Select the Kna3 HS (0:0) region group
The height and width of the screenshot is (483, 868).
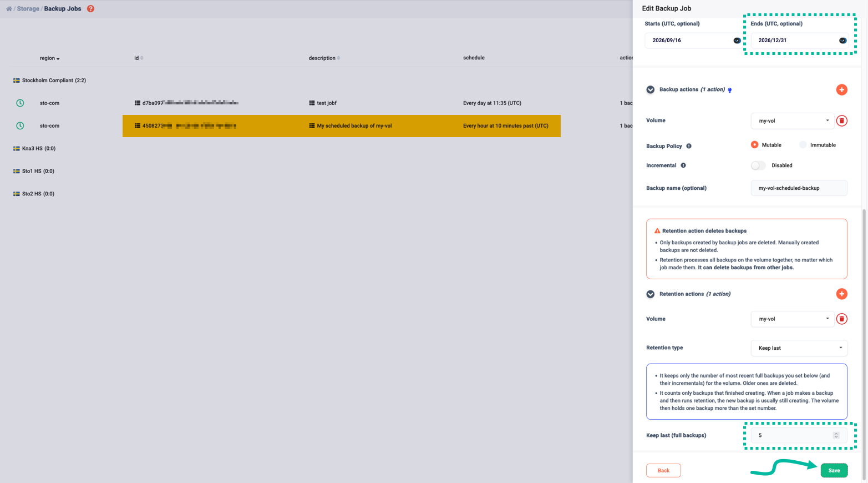(x=34, y=149)
